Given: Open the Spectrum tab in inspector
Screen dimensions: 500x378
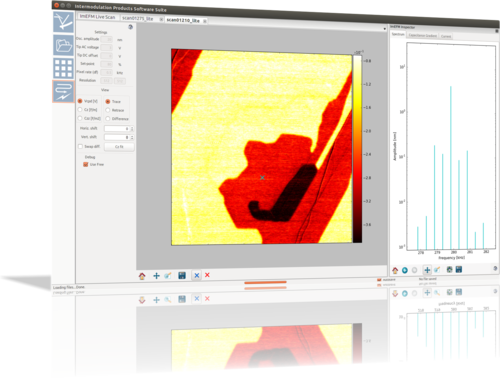Looking at the screenshot, I should [398, 34].
